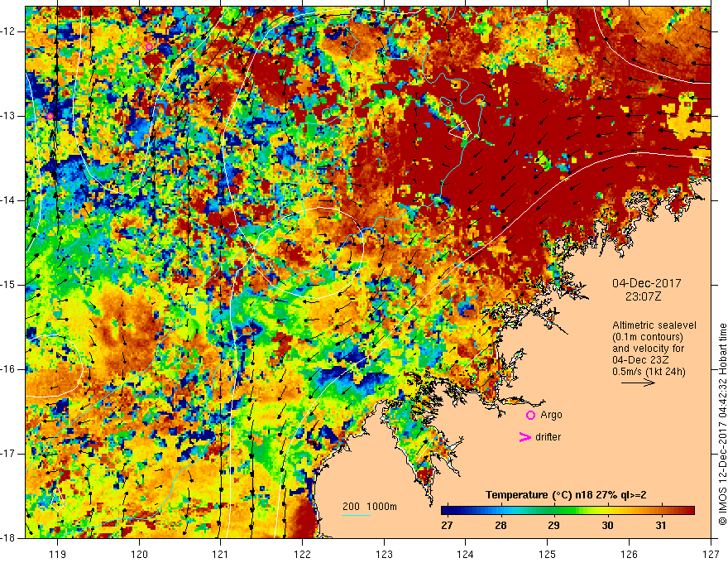The width and height of the screenshot is (728, 563).
Task: Click the Argo float marker near 120 longitude
Action: coord(149,46)
